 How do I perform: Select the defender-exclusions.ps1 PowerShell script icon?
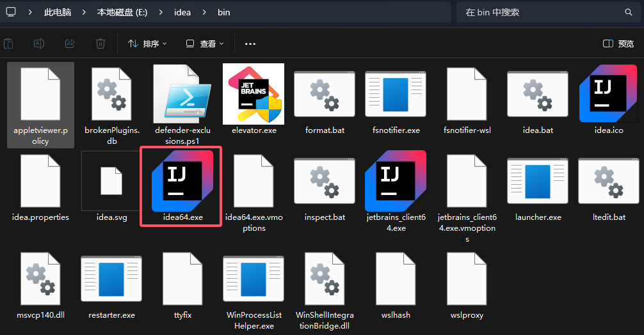(x=182, y=94)
